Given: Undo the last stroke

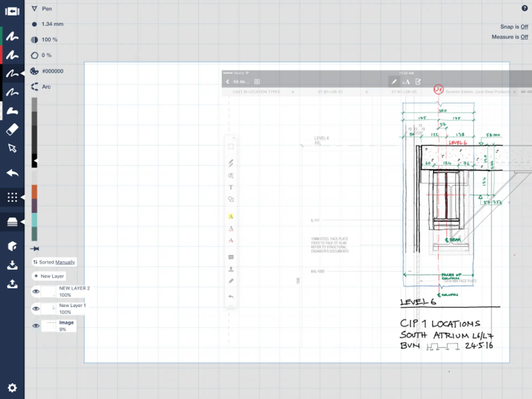Looking at the screenshot, I should click(12, 173).
